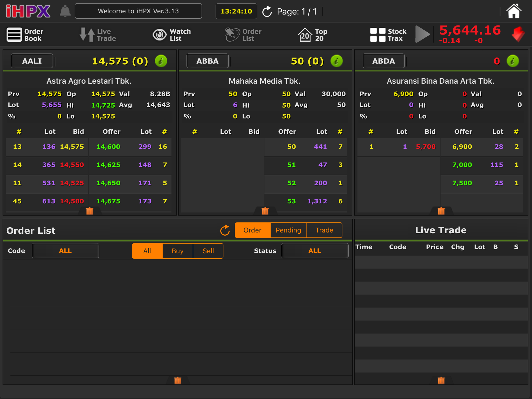The height and width of the screenshot is (399, 532).
Task: Click the page refresh arrow icon
Action: click(267, 11)
